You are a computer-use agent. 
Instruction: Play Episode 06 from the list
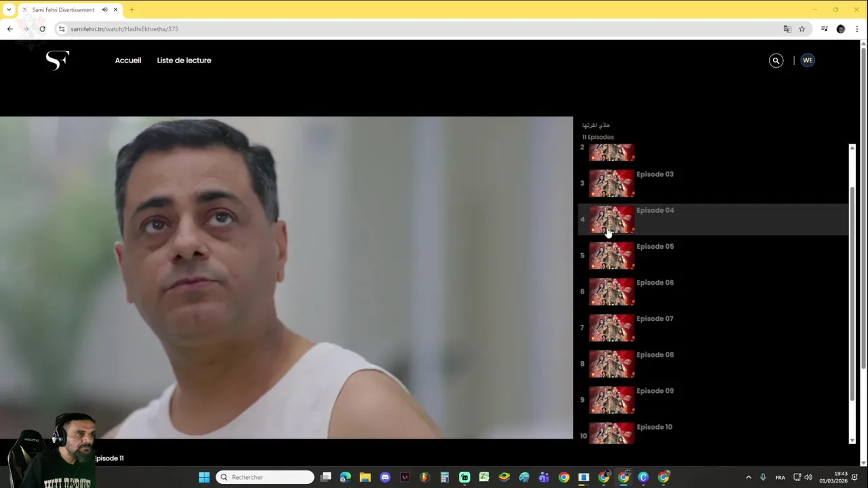pyautogui.click(x=713, y=291)
